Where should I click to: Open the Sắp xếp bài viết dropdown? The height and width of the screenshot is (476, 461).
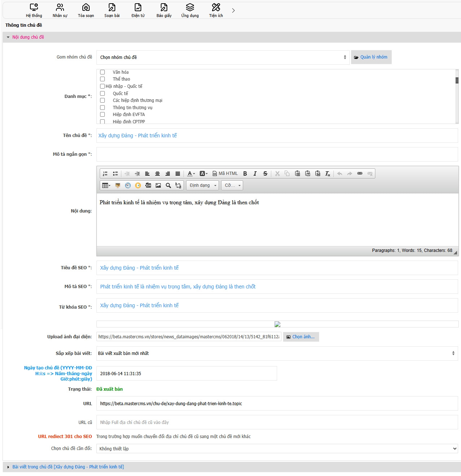coord(277,353)
